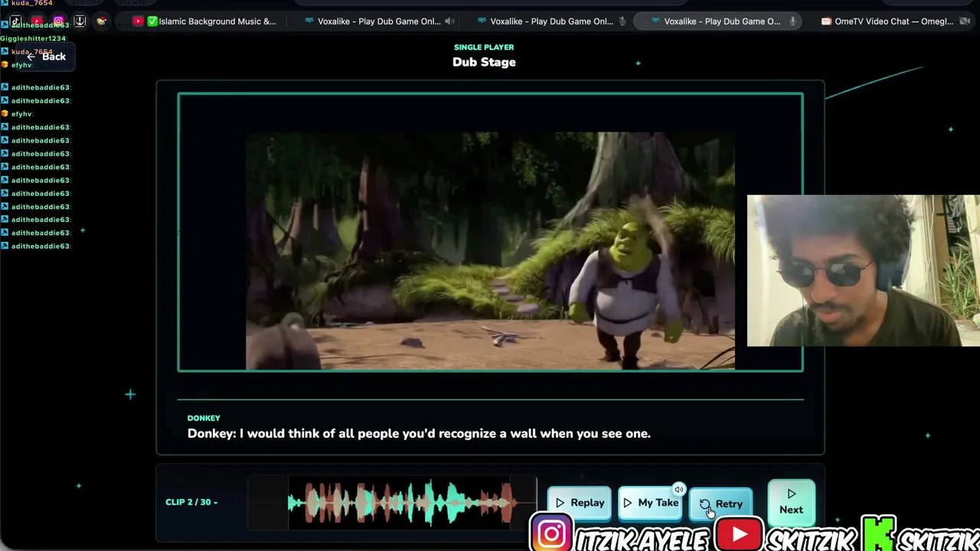Click the DONKEY character label
Image resolution: width=980 pixels, height=551 pixels.
point(204,418)
